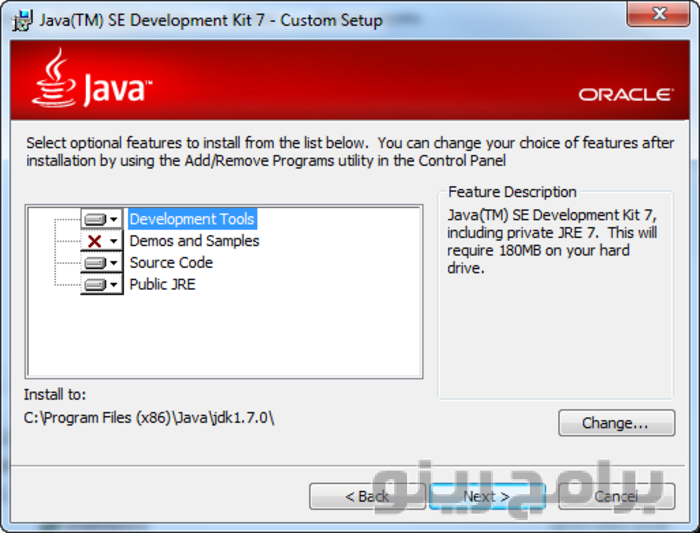Click the Change... install folder button
Viewport: 700px width, 533px height.
(616, 423)
